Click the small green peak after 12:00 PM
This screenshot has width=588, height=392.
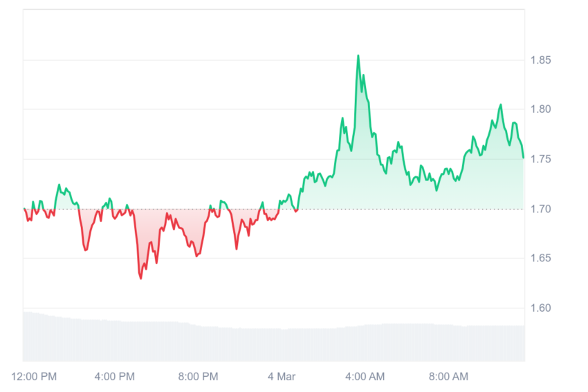59,185
